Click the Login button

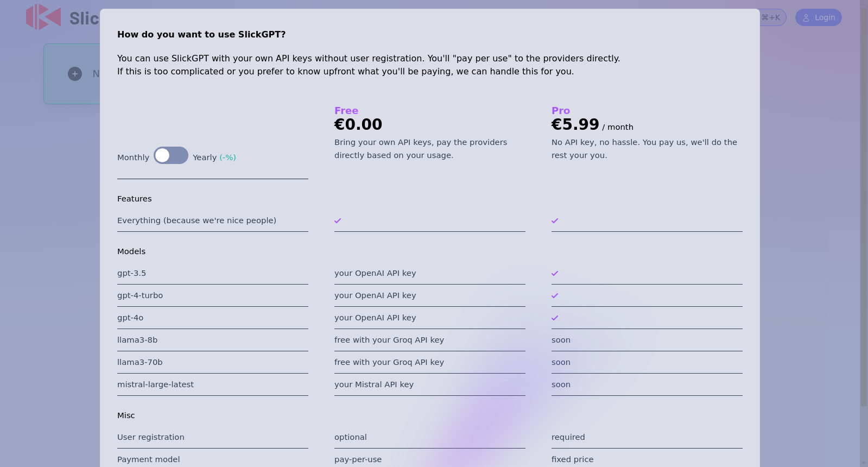click(x=818, y=17)
